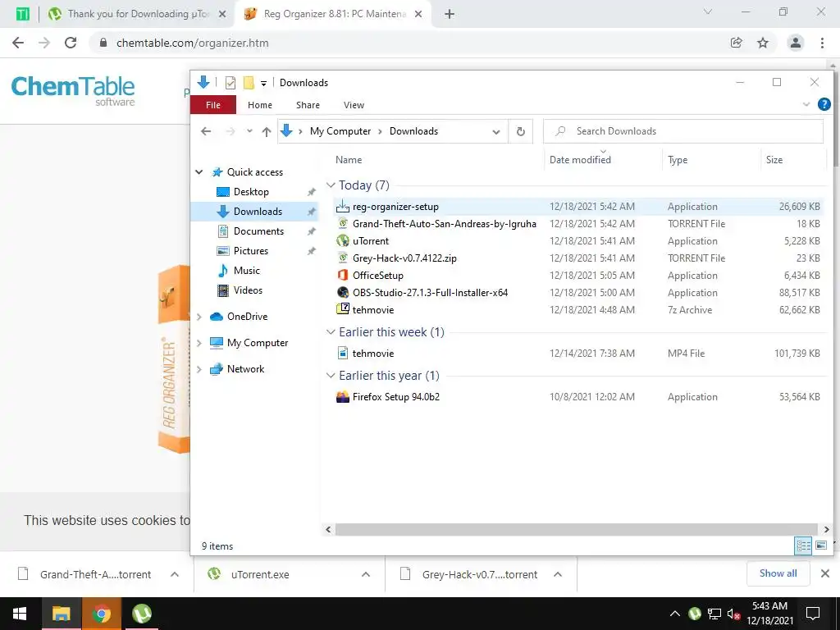Open Chrome profile menu
The height and width of the screenshot is (630, 840).
(796, 43)
